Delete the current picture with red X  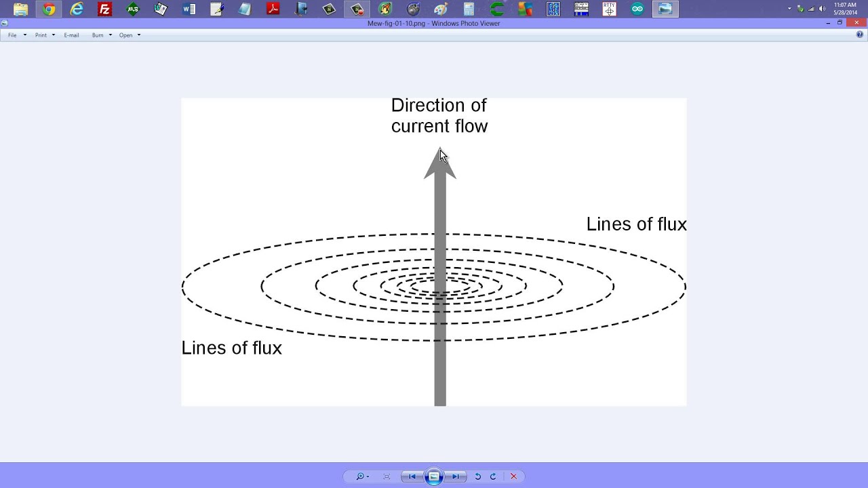pyautogui.click(x=513, y=476)
